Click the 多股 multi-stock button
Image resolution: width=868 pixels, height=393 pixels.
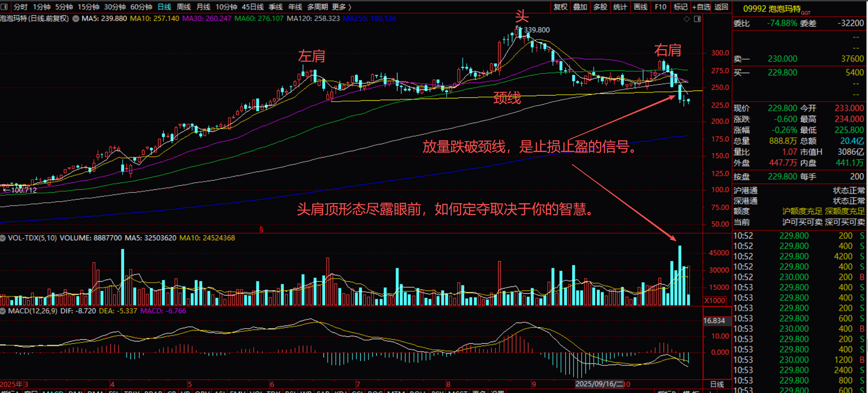click(600, 7)
